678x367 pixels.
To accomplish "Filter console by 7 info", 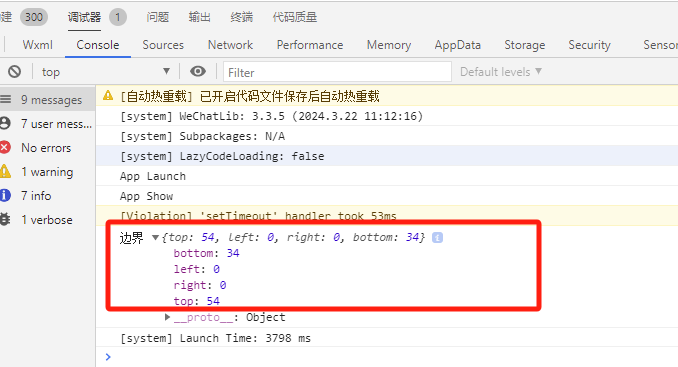I will (48, 196).
